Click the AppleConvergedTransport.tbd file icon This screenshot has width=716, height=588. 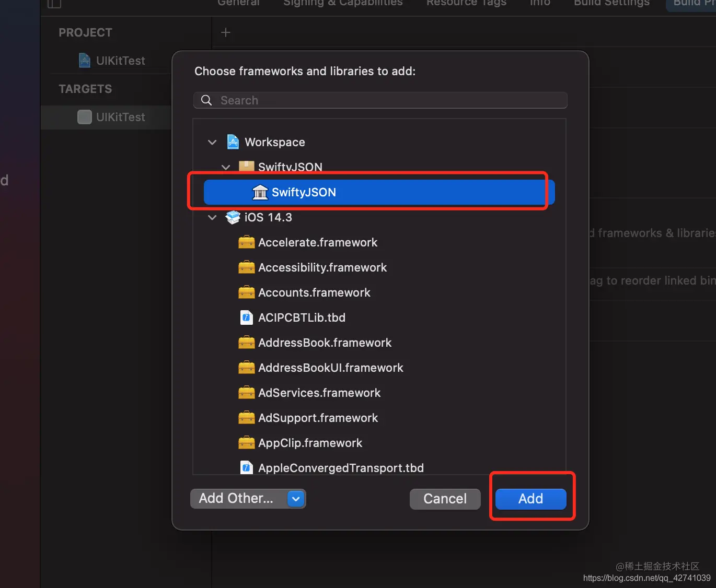[246, 467]
